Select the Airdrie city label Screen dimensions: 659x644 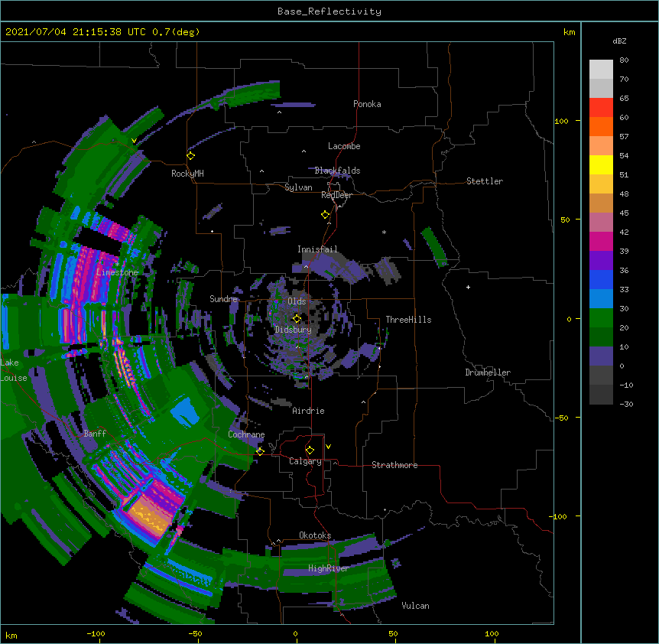[308, 411]
